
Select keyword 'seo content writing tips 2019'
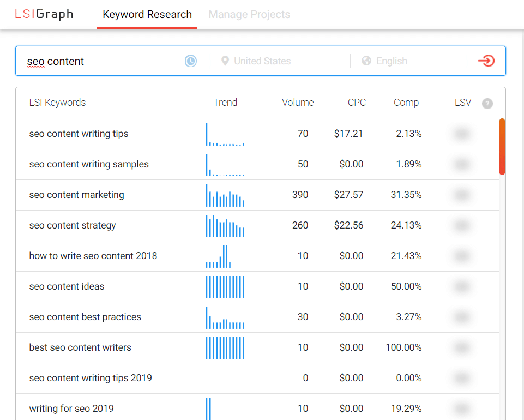click(91, 378)
